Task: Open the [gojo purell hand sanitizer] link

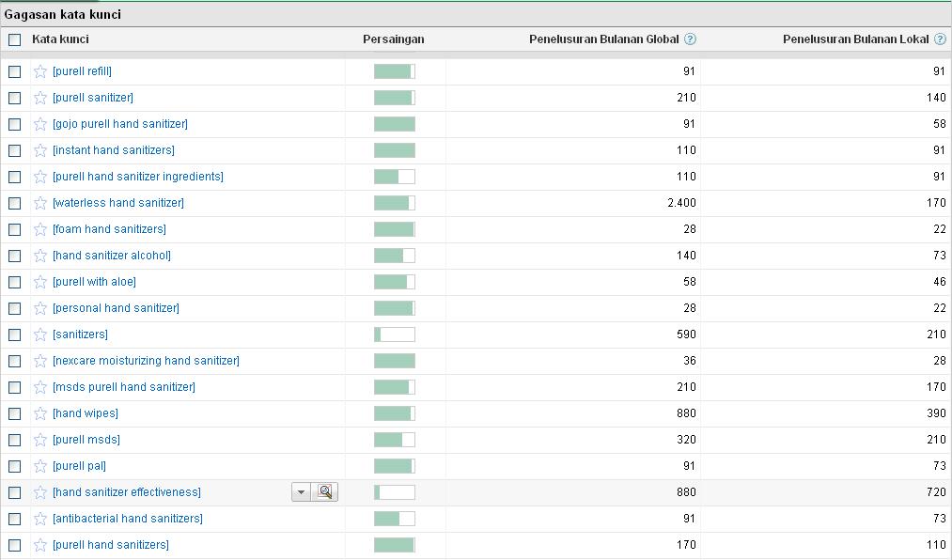Action: tap(120, 124)
